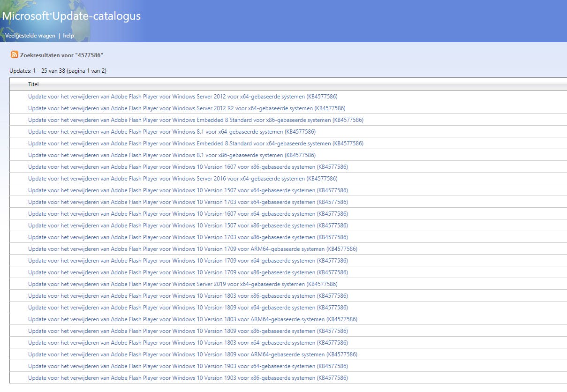Open the help link
Screen dimensions: 567x392
click(x=68, y=36)
